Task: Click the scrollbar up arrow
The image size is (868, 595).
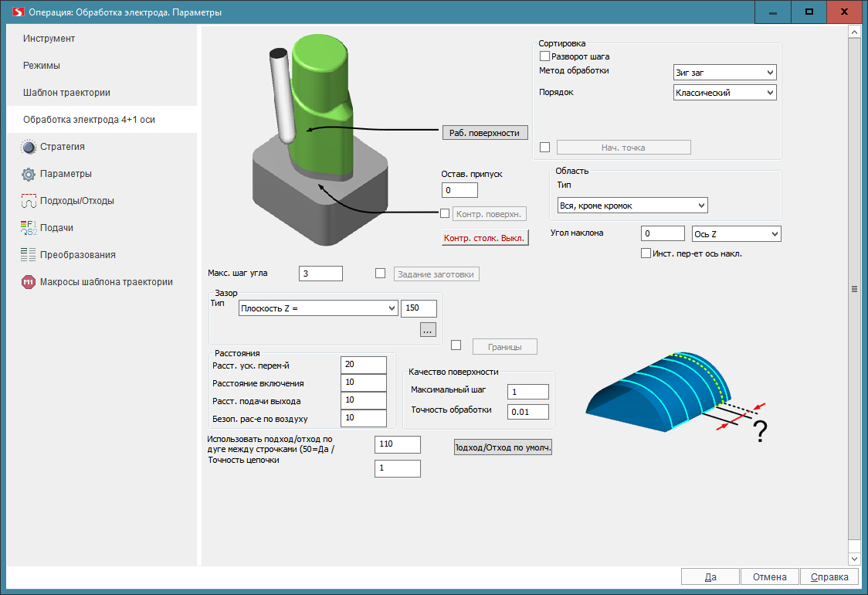Action: click(854, 32)
